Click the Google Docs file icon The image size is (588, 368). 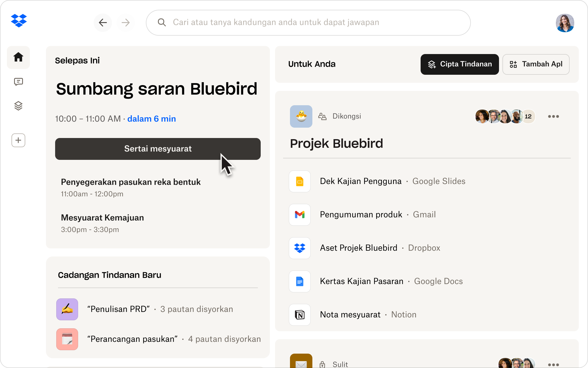(x=300, y=281)
